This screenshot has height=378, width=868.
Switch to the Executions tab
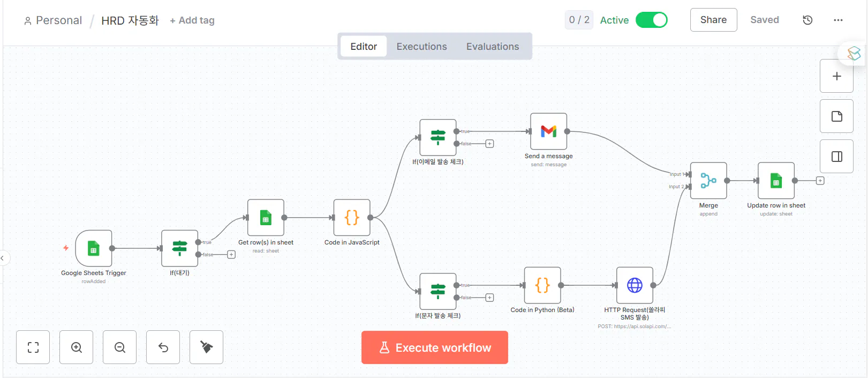pyautogui.click(x=421, y=47)
